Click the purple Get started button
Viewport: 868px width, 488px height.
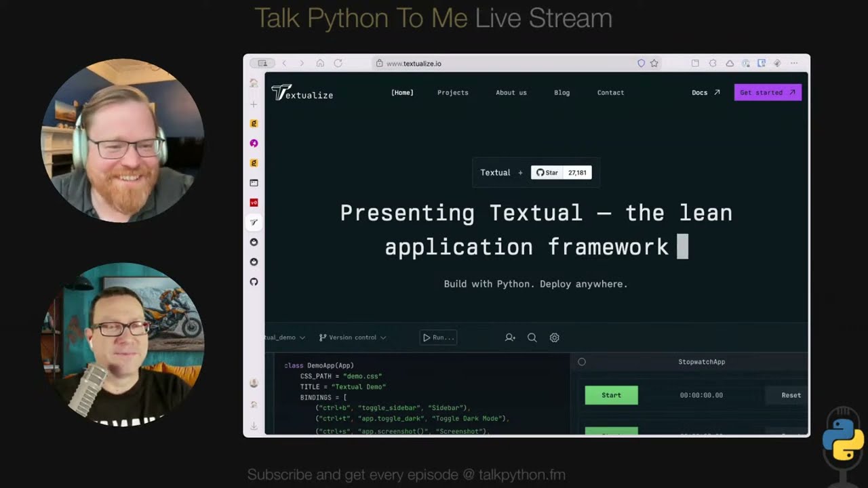pyautogui.click(x=768, y=93)
